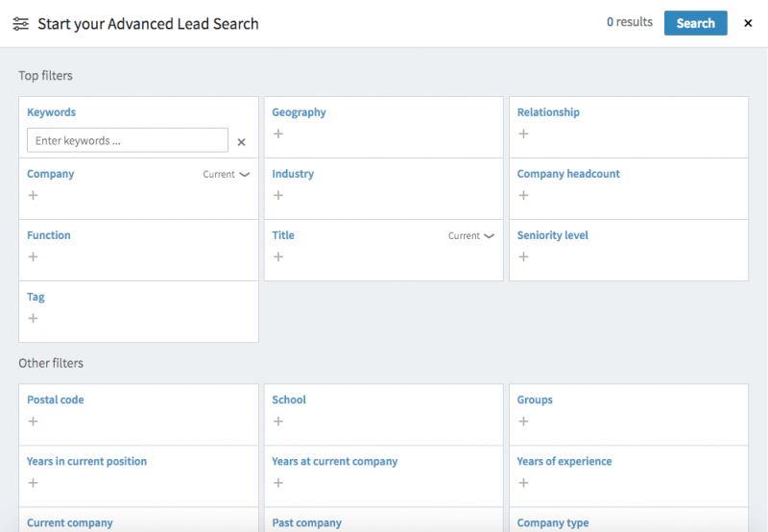Add a Years at current company filter

[278, 482]
